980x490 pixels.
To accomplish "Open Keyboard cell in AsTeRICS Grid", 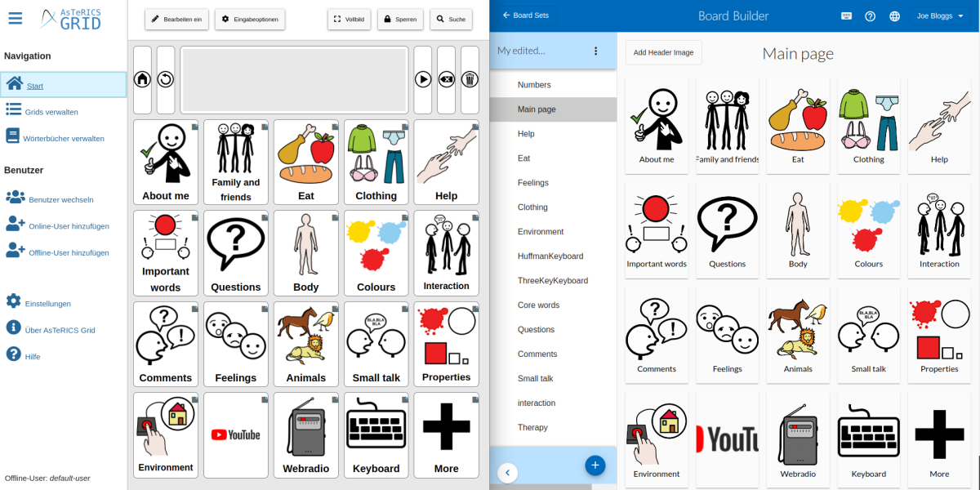I will [376, 435].
